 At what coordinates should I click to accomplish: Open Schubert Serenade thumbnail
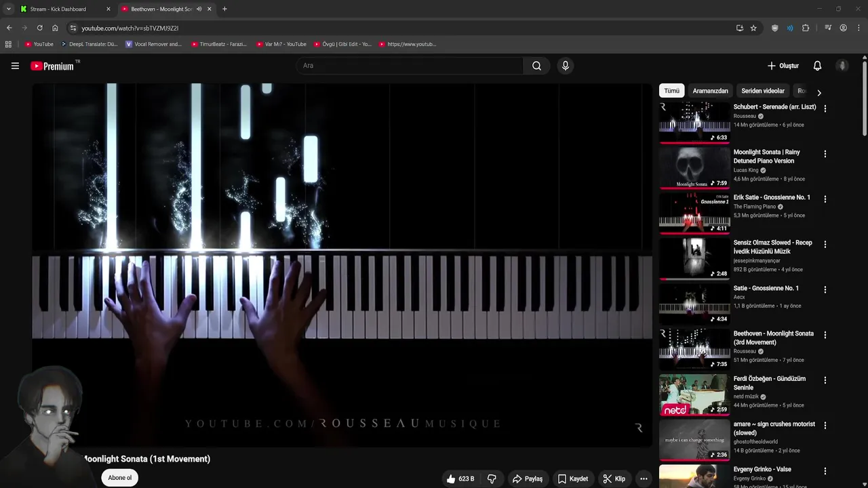pos(694,123)
